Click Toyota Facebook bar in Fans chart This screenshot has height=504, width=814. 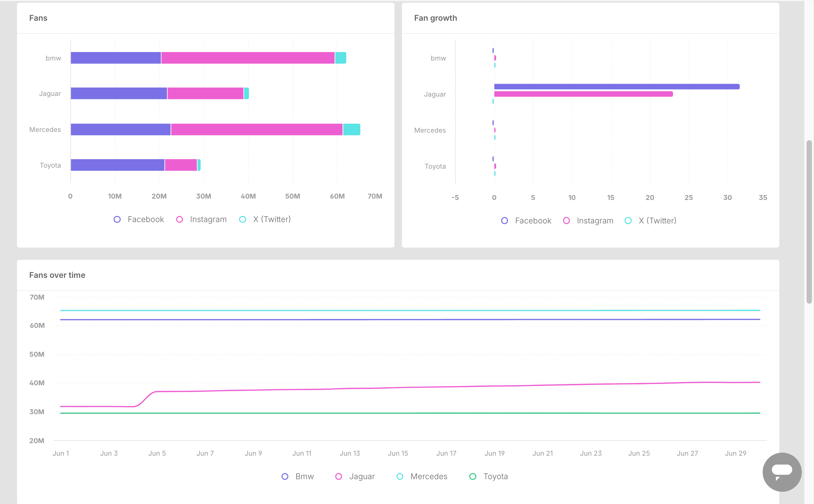point(118,165)
